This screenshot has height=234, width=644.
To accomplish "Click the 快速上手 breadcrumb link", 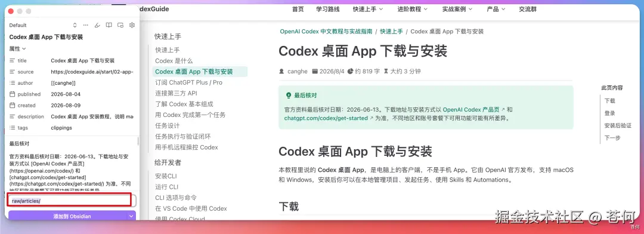I will [391, 31].
